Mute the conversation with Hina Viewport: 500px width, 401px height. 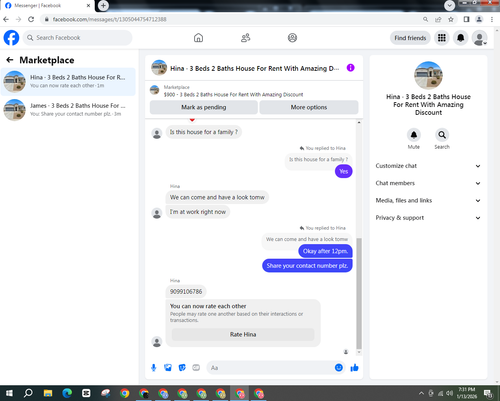(414, 135)
